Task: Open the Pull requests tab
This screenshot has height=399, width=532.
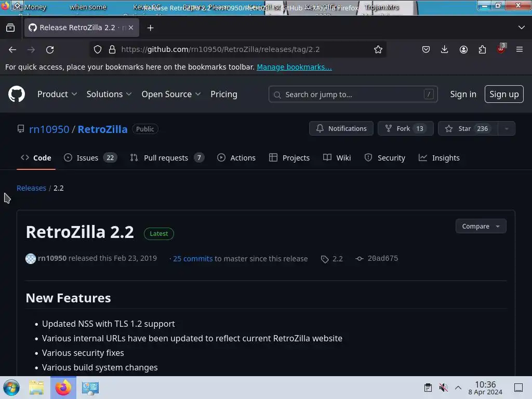Action: coord(167,158)
